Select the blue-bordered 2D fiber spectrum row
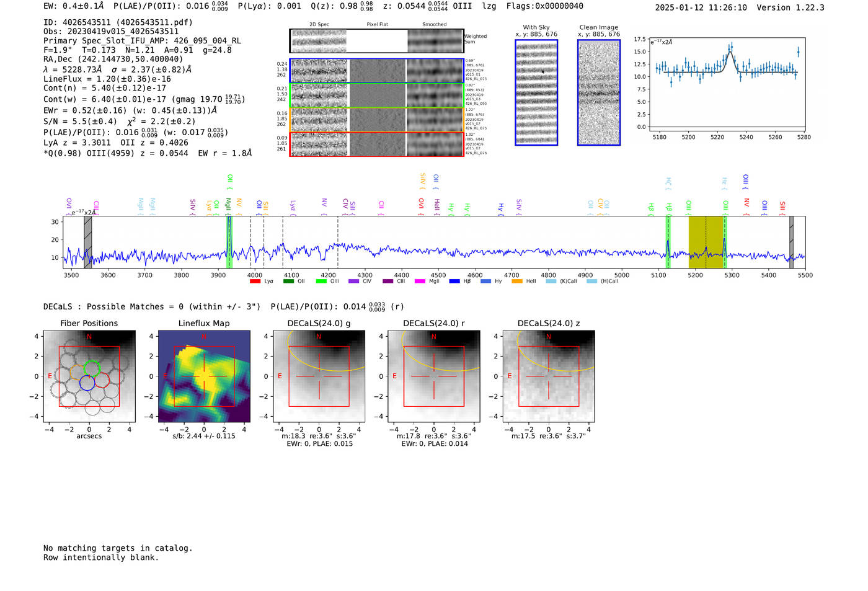 tap(376, 71)
